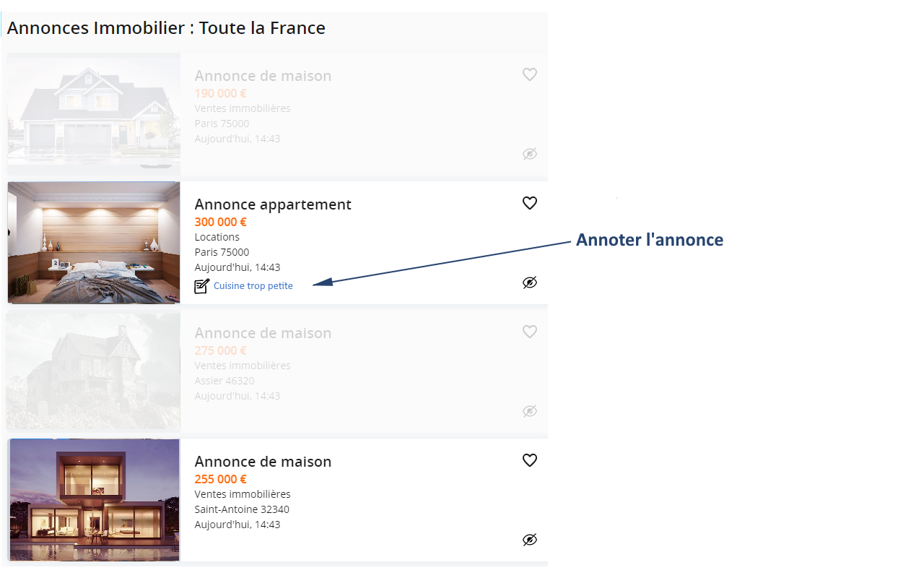This screenshot has height=578, width=924.
Task: Hide the Saint-Antoine 32340 house listing
Action: point(530,540)
